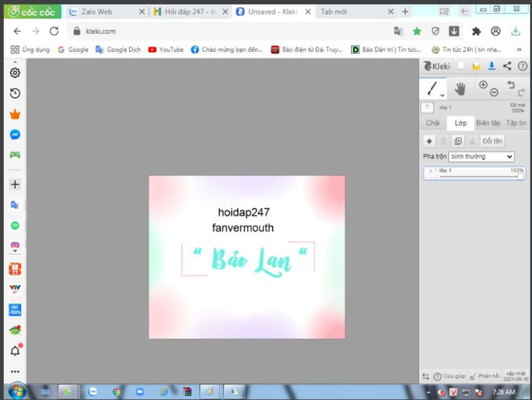Switch to the Zalo Web tab
Screen dimensions: 532x400
click(106, 12)
